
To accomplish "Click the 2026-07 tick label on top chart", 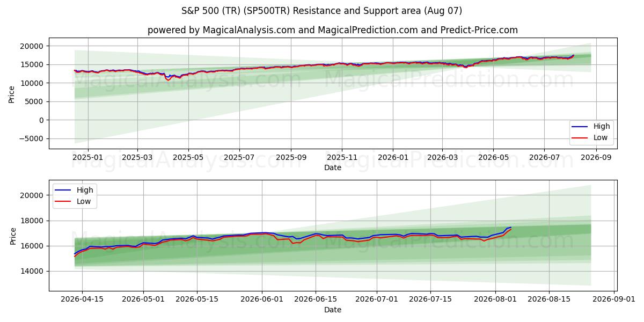I will pos(544,158).
